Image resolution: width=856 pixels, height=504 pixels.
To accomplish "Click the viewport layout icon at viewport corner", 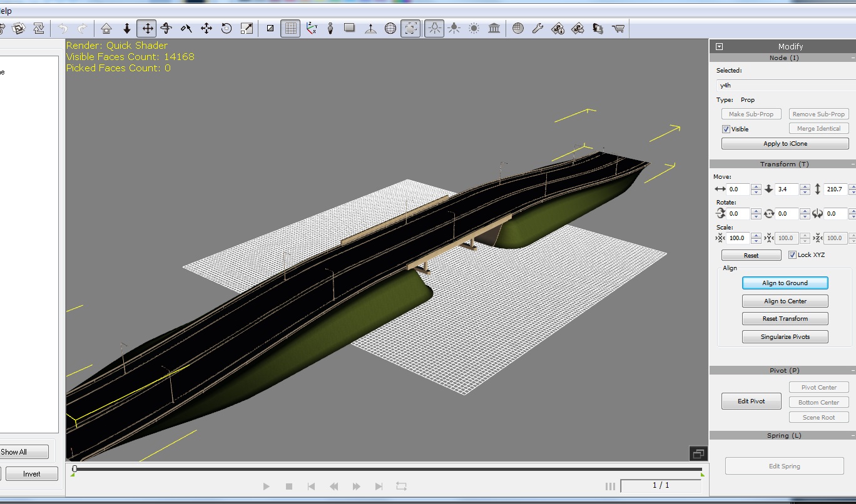I will coord(698,453).
